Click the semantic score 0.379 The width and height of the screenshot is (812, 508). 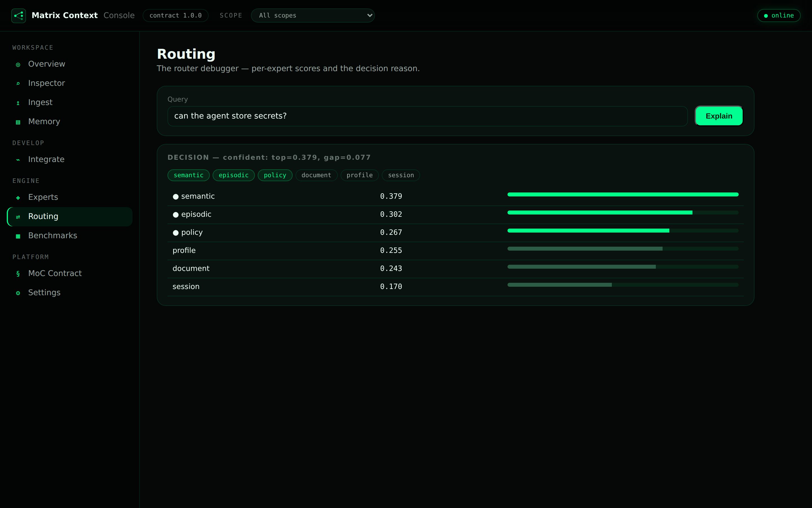click(391, 196)
